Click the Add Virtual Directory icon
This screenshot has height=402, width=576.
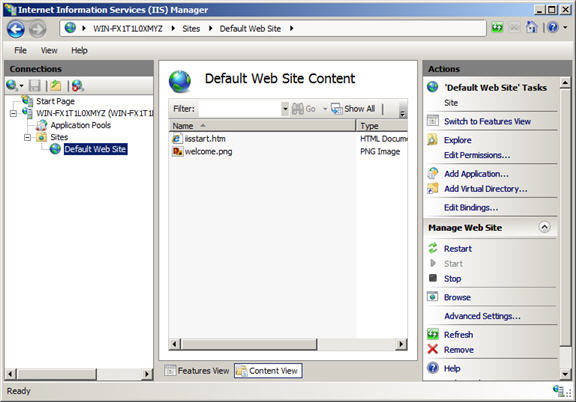coord(433,189)
